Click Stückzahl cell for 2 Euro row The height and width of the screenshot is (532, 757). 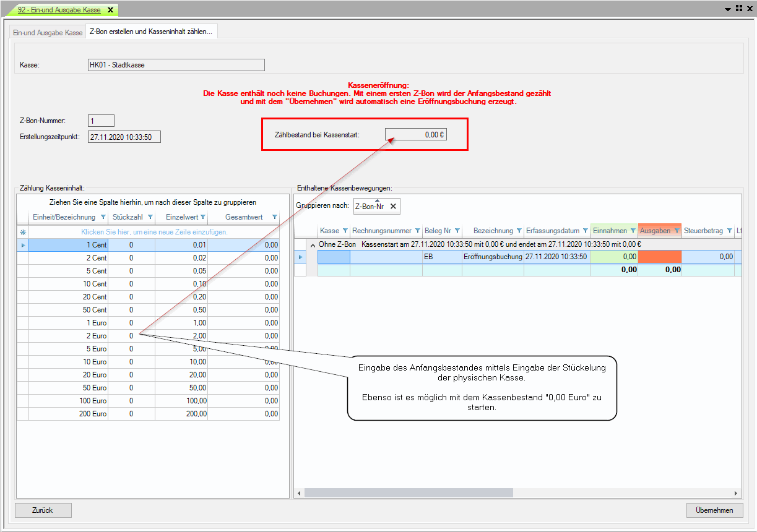[x=131, y=336]
